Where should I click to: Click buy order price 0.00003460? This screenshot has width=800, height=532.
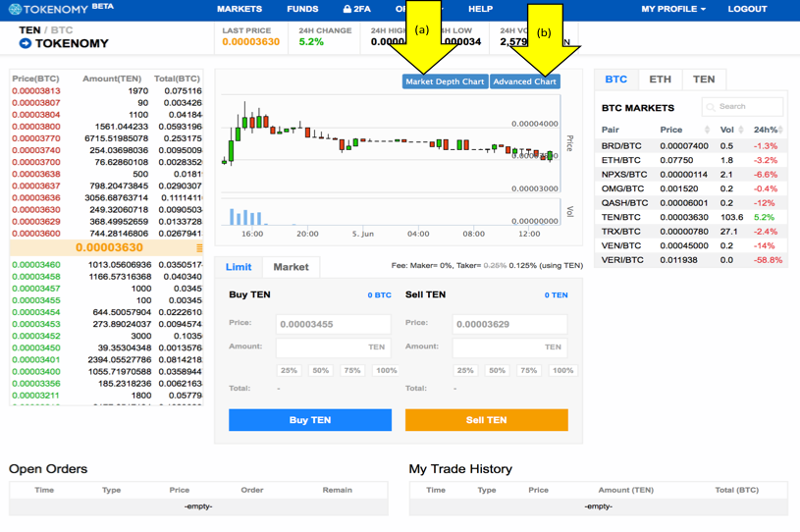[36, 265]
